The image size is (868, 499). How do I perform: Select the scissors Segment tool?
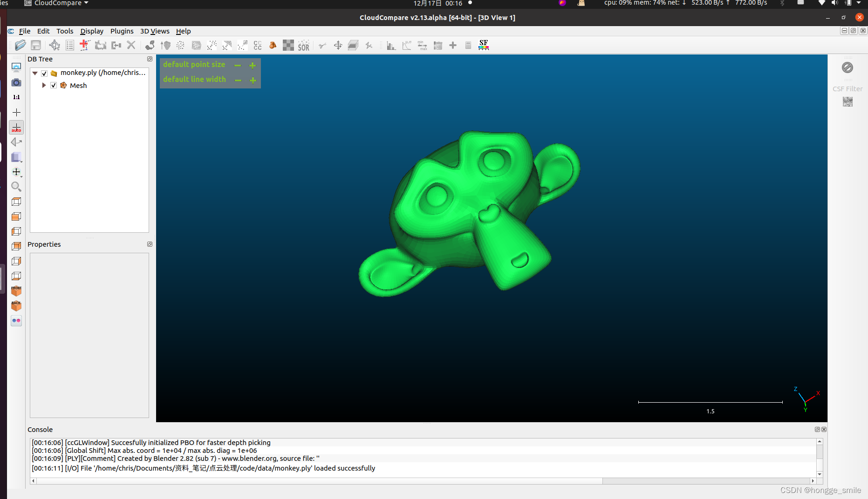(322, 45)
